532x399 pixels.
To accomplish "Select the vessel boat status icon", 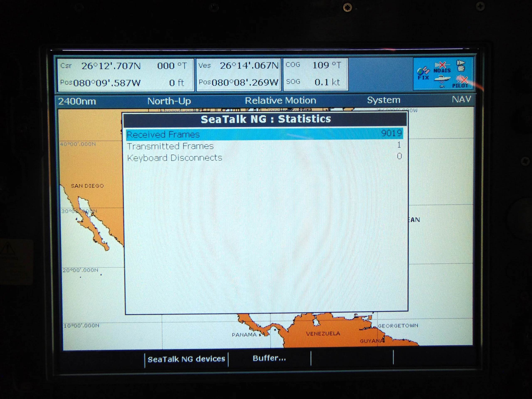I will (x=442, y=81).
